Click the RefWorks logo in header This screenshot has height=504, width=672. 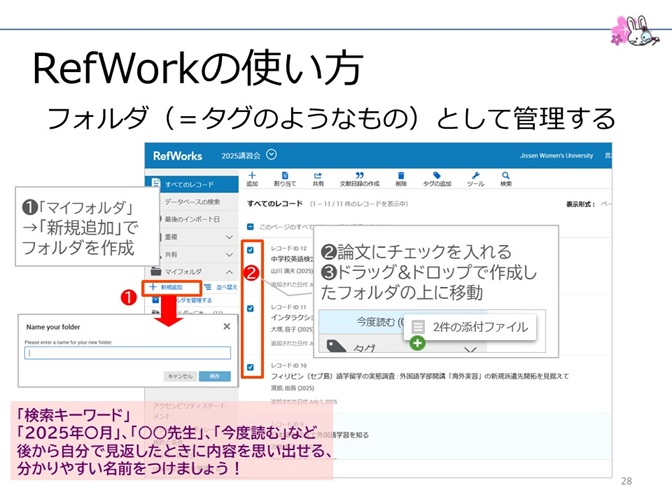point(177,156)
